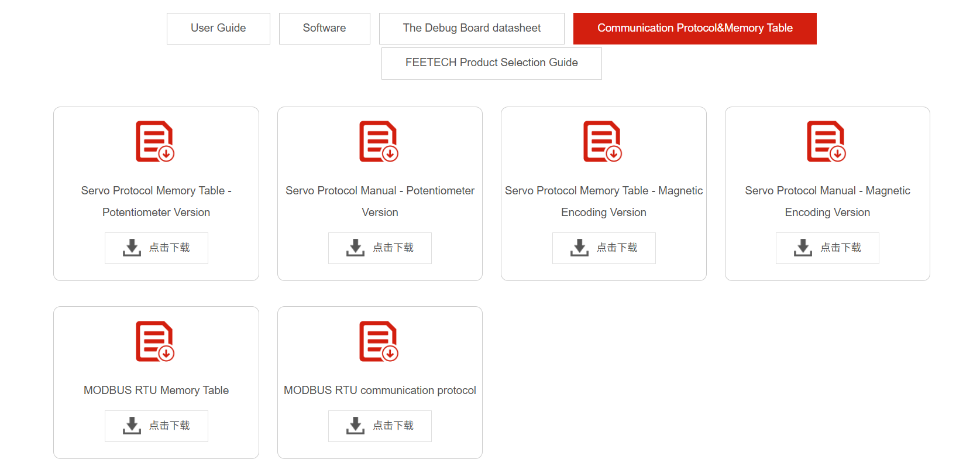Click title 'Servo Protocol Manual - Potentiometer Version'
This screenshot has height=466, width=980.
pos(380,201)
